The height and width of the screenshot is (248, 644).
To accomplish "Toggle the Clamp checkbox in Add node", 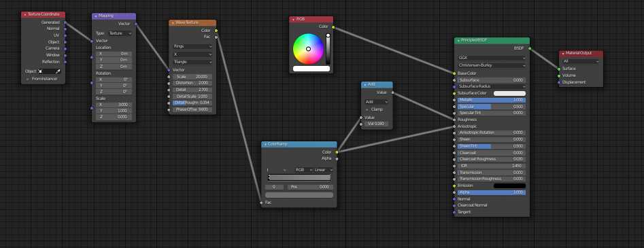I will (x=367, y=109).
